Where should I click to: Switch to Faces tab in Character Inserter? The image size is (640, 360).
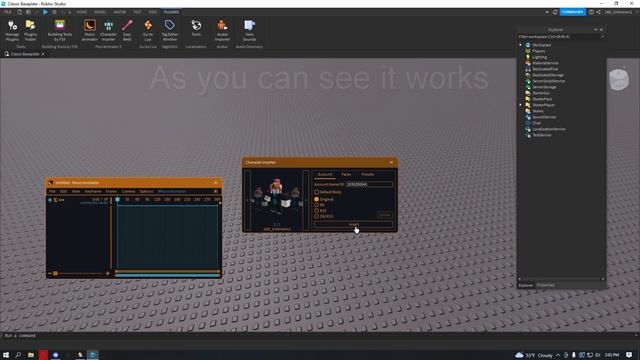346,174
